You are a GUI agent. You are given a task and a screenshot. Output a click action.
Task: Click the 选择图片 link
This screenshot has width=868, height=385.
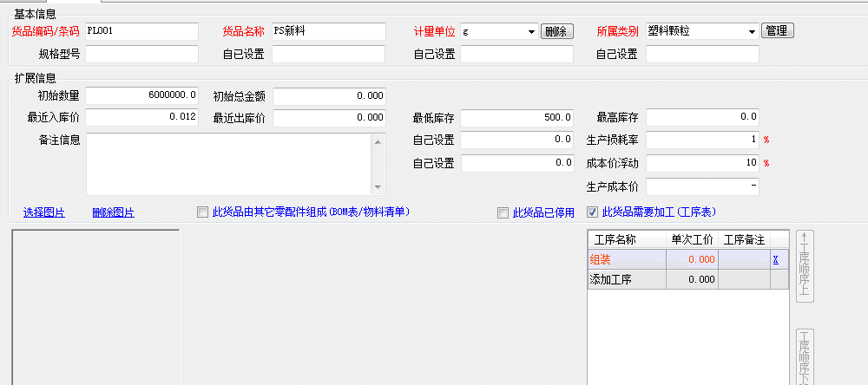click(43, 212)
